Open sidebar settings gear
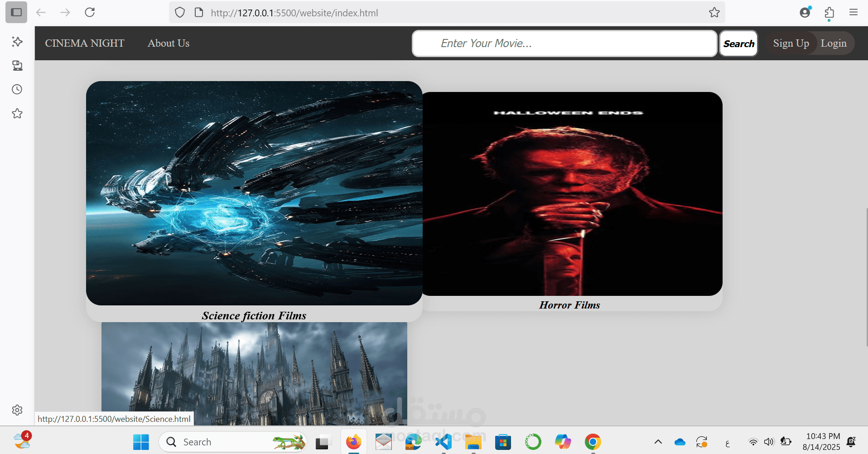868x454 pixels. [x=17, y=410]
